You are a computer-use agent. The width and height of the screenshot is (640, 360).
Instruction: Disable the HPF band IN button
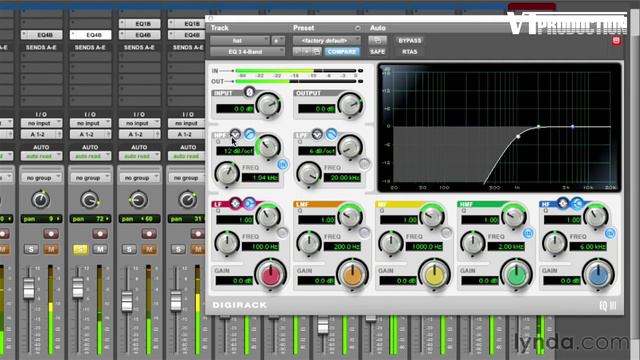[282, 164]
